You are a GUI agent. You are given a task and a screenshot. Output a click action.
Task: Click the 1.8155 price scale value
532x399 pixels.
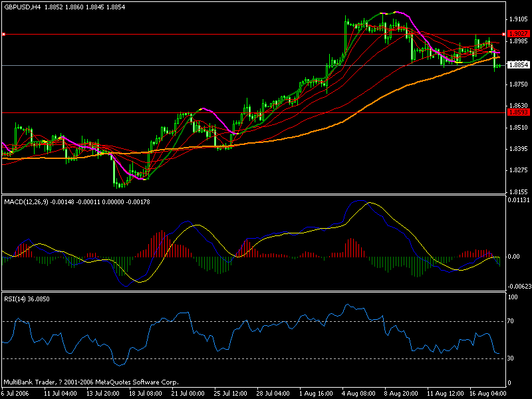click(519, 192)
